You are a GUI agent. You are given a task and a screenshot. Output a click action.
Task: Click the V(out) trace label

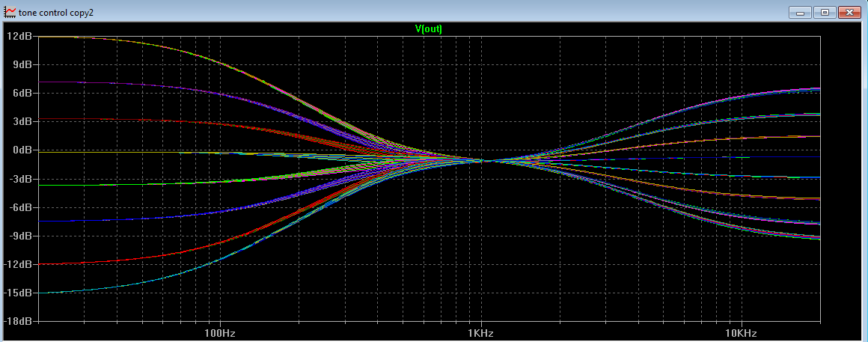pyautogui.click(x=429, y=28)
